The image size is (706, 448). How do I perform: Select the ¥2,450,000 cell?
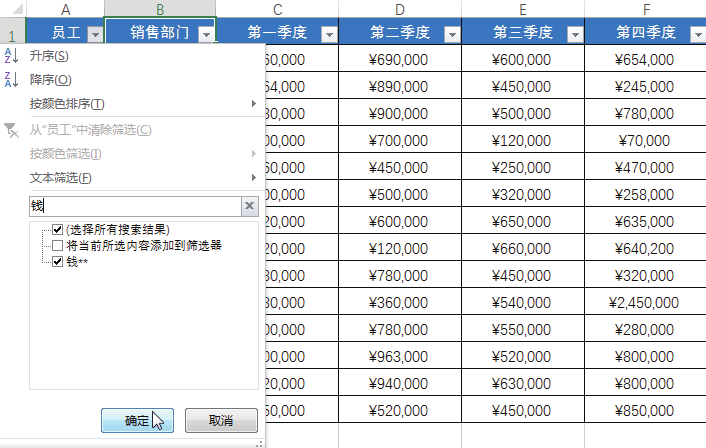[x=644, y=302]
